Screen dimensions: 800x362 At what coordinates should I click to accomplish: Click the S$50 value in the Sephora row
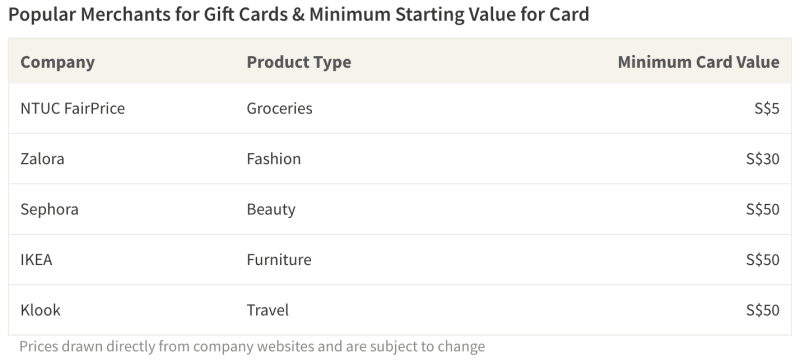763,210
